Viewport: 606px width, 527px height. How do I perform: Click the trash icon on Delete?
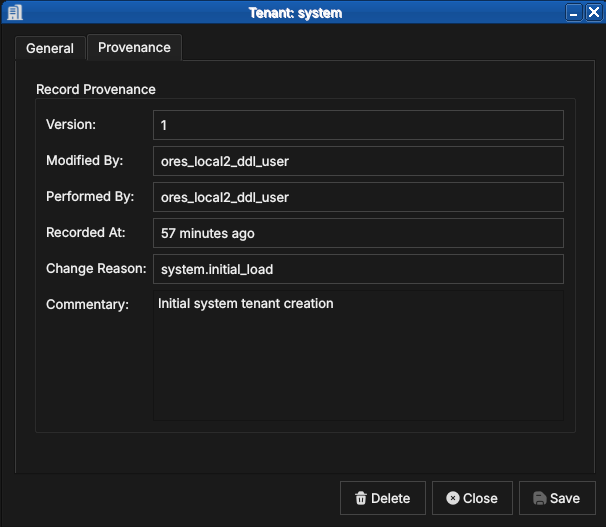click(361, 498)
